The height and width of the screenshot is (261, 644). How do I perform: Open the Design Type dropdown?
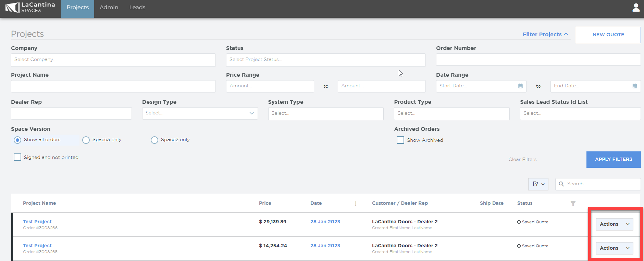[x=200, y=113]
